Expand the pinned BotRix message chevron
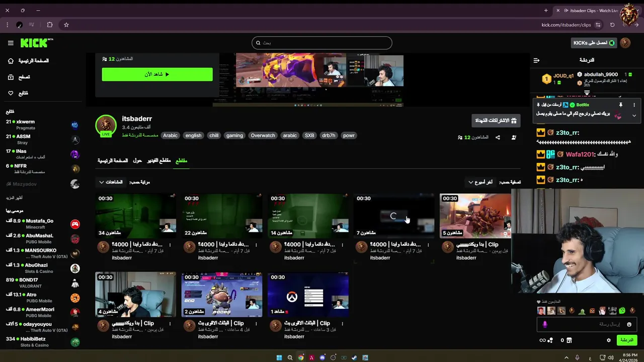The height and width of the screenshot is (362, 644). click(634, 115)
